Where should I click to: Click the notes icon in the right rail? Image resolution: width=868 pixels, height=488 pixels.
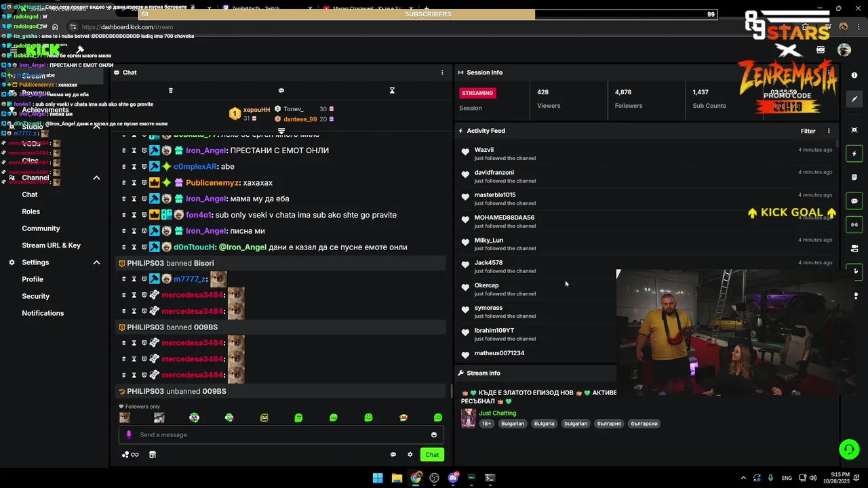pyautogui.click(x=854, y=178)
